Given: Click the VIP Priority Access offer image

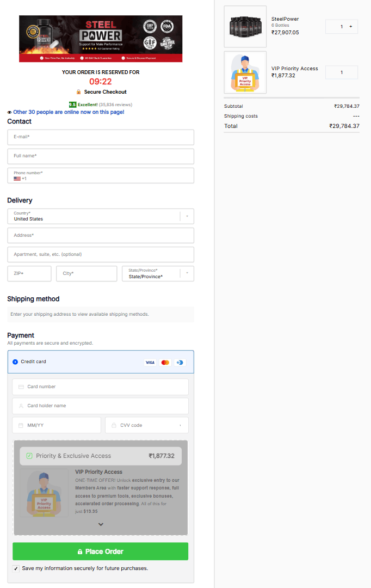Looking at the screenshot, I should tap(44, 493).
